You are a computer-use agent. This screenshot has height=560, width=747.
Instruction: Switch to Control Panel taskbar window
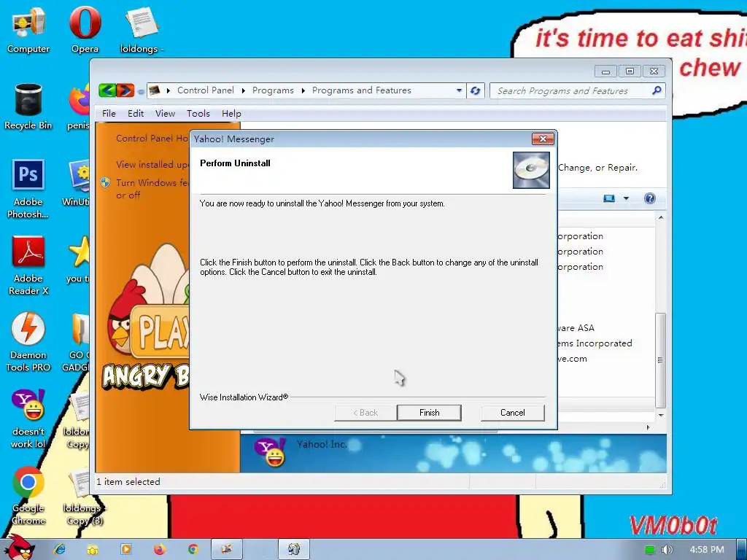pyautogui.click(x=227, y=550)
